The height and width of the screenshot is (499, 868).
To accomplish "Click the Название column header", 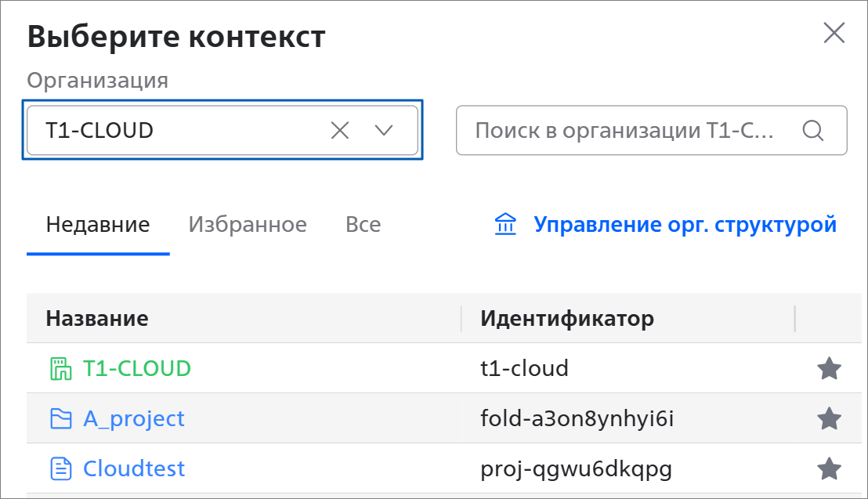I will pyautogui.click(x=97, y=319).
